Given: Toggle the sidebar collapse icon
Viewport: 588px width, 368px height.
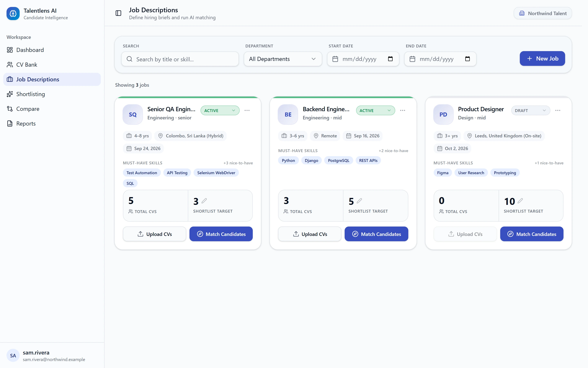Looking at the screenshot, I should pos(118,13).
